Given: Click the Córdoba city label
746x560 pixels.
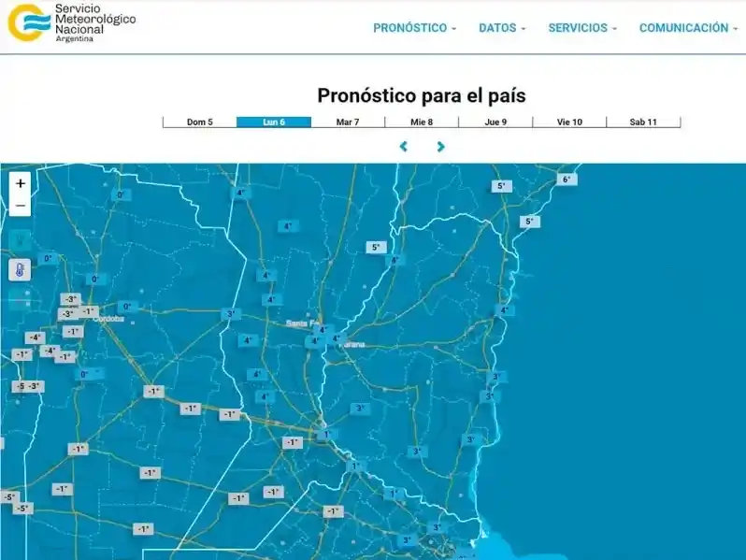Looking at the screenshot, I should pyautogui.click(x=109, y=319).
